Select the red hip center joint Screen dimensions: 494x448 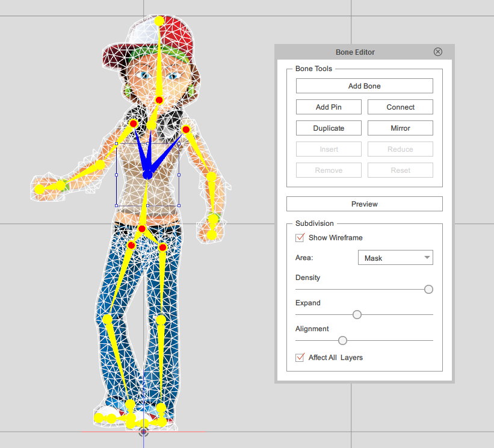point(142,229)
